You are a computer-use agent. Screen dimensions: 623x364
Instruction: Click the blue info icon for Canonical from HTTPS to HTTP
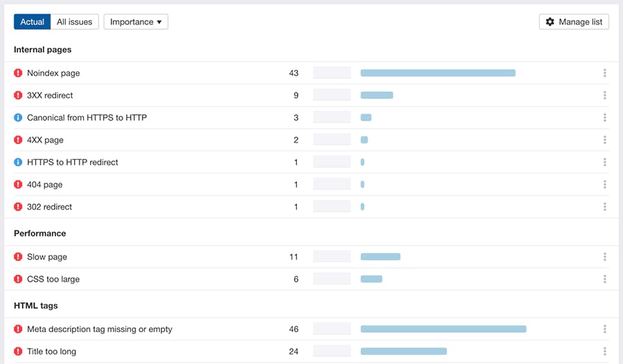[18, 118]
